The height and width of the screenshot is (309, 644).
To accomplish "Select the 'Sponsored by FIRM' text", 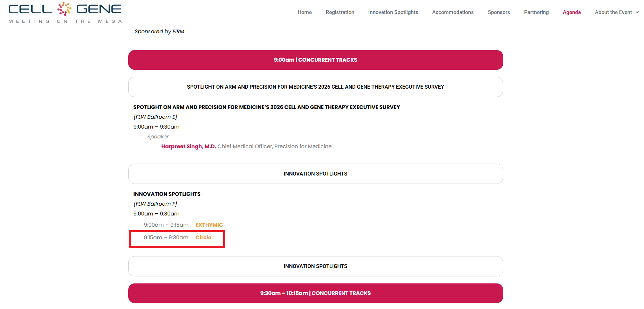I will [159, 32].
